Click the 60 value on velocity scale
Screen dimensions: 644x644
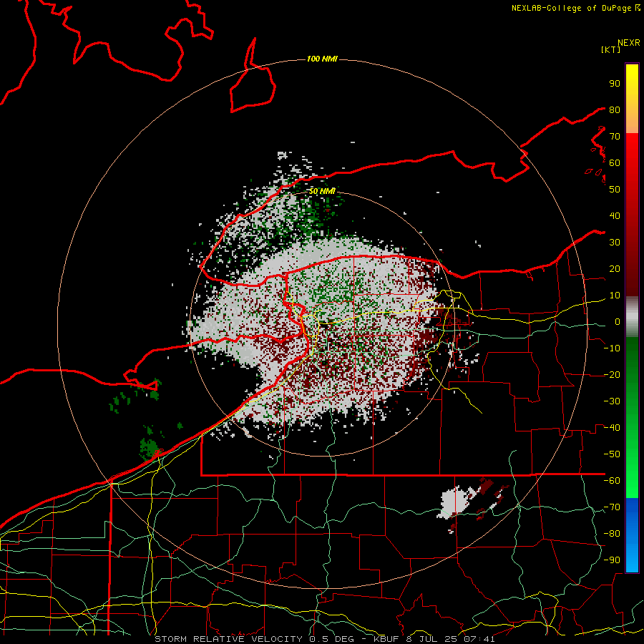coord(615,162)
